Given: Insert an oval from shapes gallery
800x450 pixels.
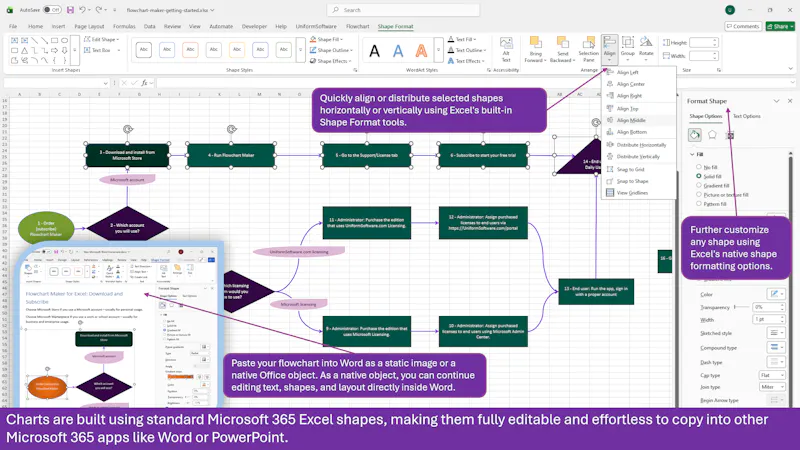Looking at the screenshot, I should (64, 40).
